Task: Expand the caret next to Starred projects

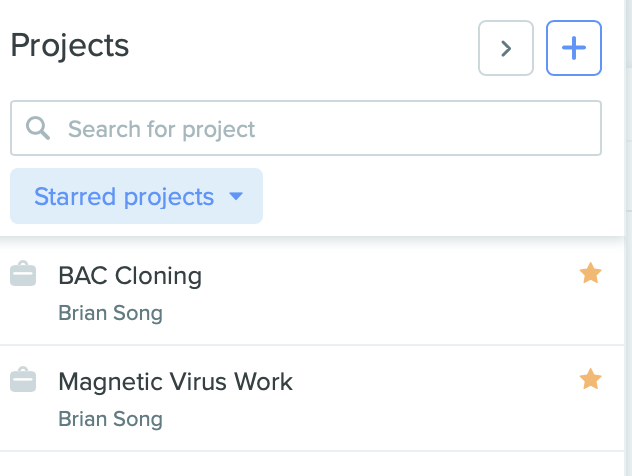Action: 236,196
